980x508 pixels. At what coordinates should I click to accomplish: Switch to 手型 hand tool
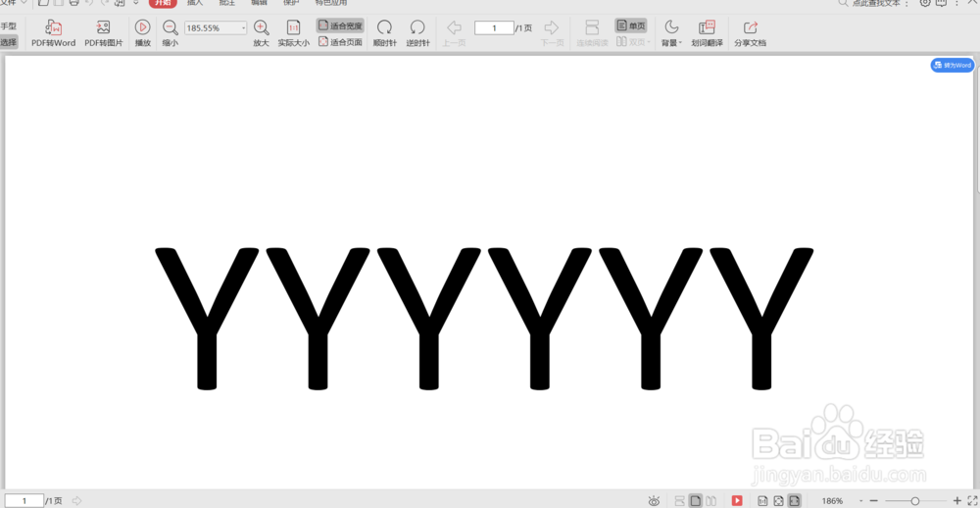(8, 26)
